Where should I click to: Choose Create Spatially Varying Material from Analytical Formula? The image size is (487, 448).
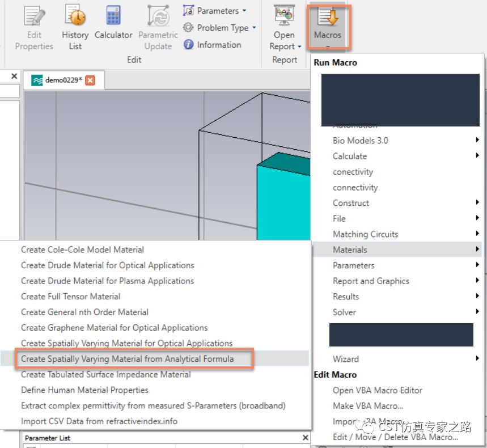(x=127, y=359)
